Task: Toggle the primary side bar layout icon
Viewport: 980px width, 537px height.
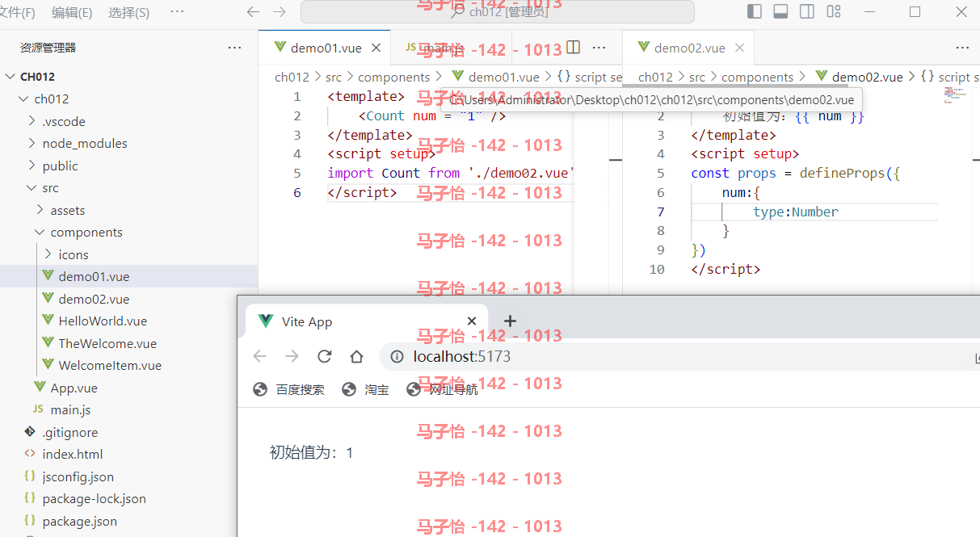Action: coord(755,11)
